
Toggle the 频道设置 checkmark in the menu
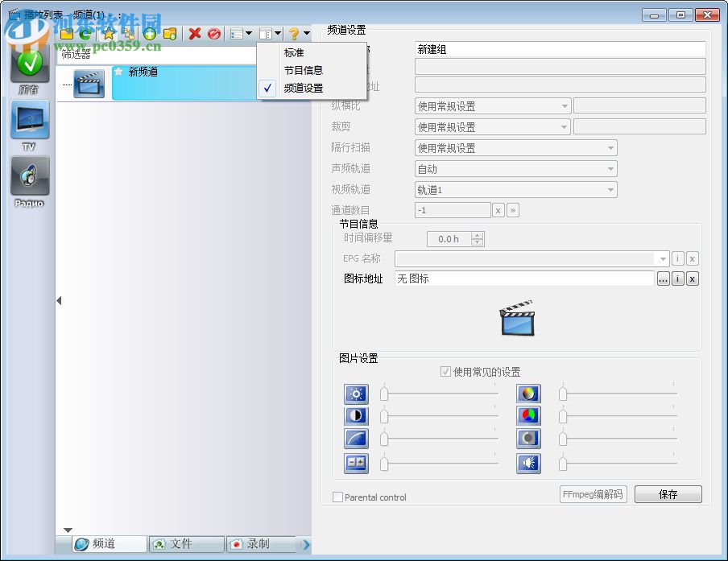point(268,88)
